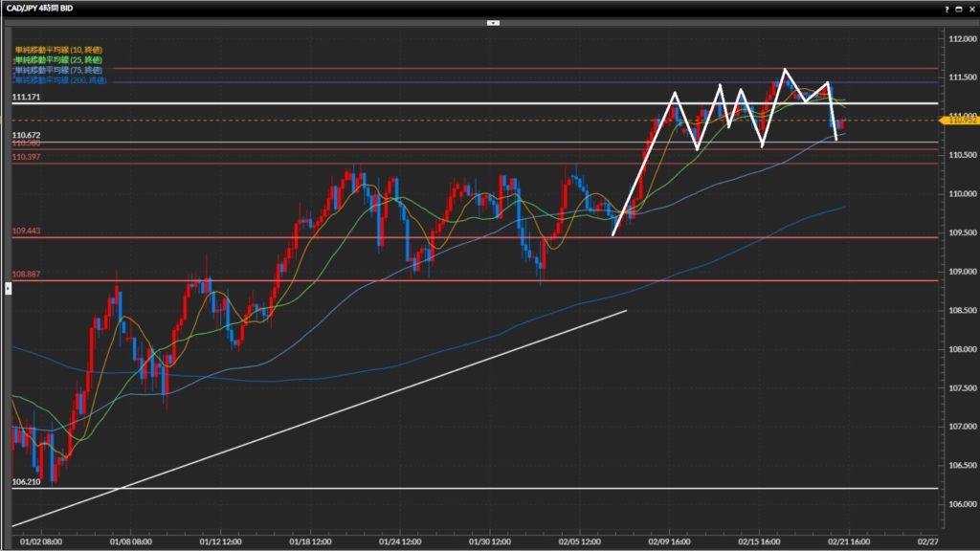This screenshot has height=551, width=980.
Task: Select the 10-period moving average legend
Action: 57,49
